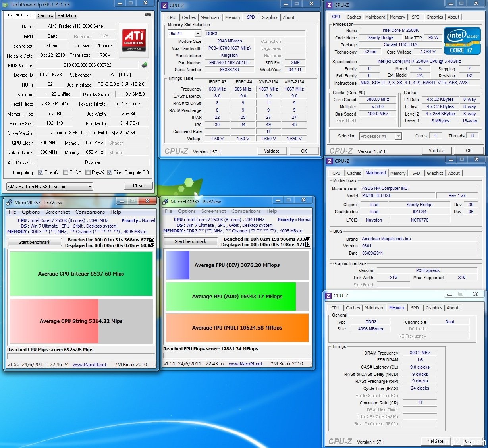
Task: Click the Driver Version field in GPU-Z
Action: click(x=93, y=133)
